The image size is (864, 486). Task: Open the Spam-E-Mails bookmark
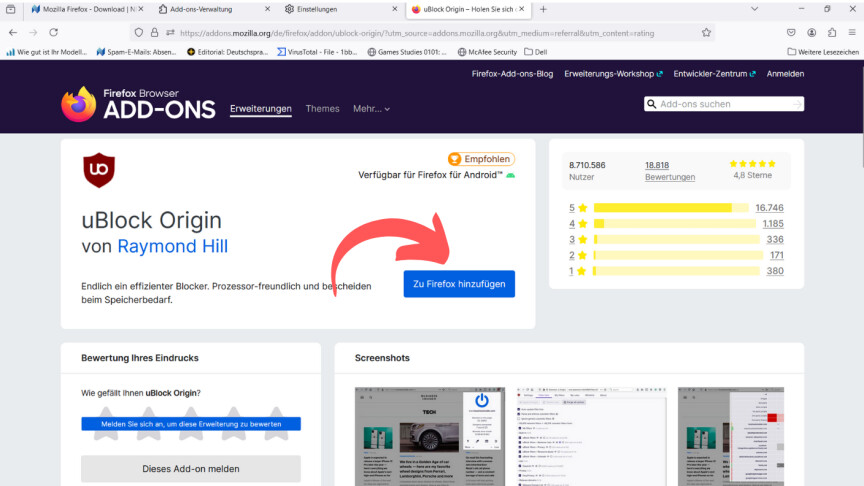136,52
